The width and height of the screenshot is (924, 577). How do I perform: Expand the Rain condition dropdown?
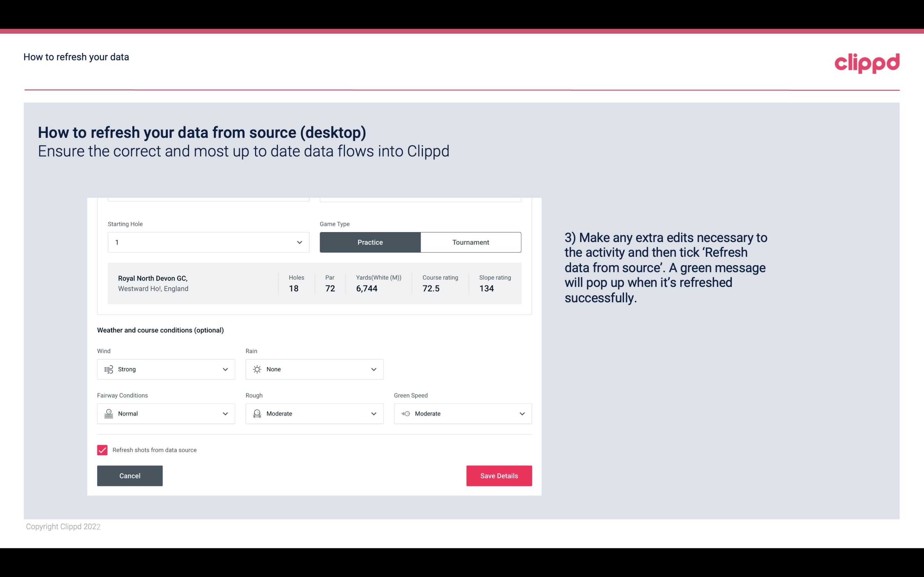pyautogui.click(x=373, y=369)
